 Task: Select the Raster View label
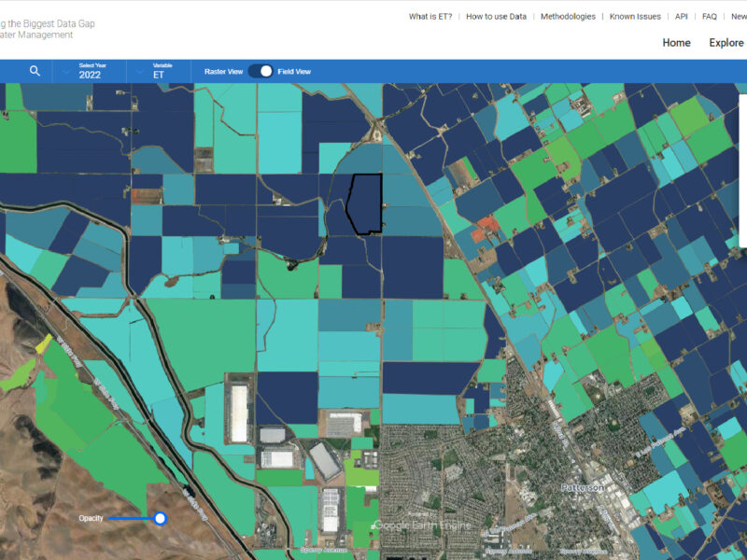[x=223, y=71]
